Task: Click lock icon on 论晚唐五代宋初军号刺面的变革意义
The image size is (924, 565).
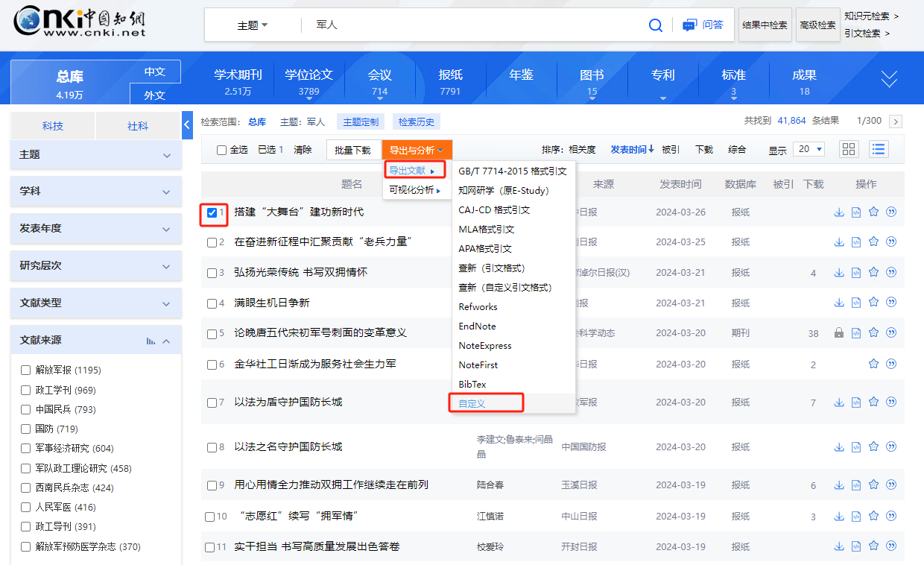Action: pyautogui.click(x=839, y=333)
